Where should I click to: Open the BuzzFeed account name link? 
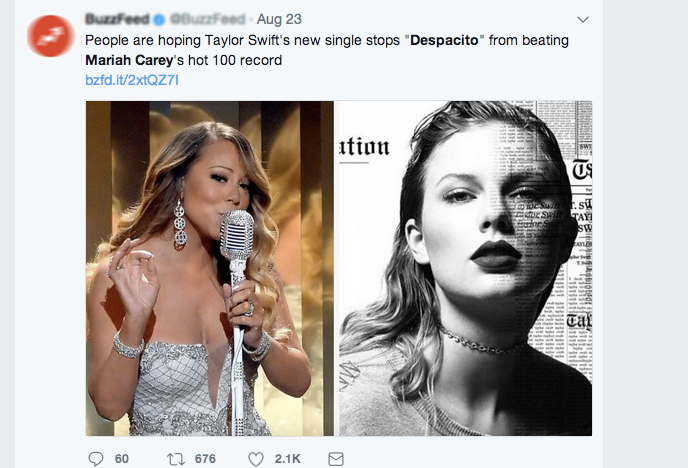(x=117, y=19)
